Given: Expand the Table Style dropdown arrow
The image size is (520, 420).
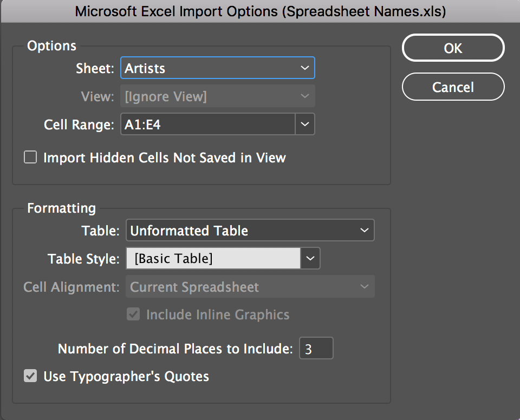Looking at the screenshot, I should point(310,259).
